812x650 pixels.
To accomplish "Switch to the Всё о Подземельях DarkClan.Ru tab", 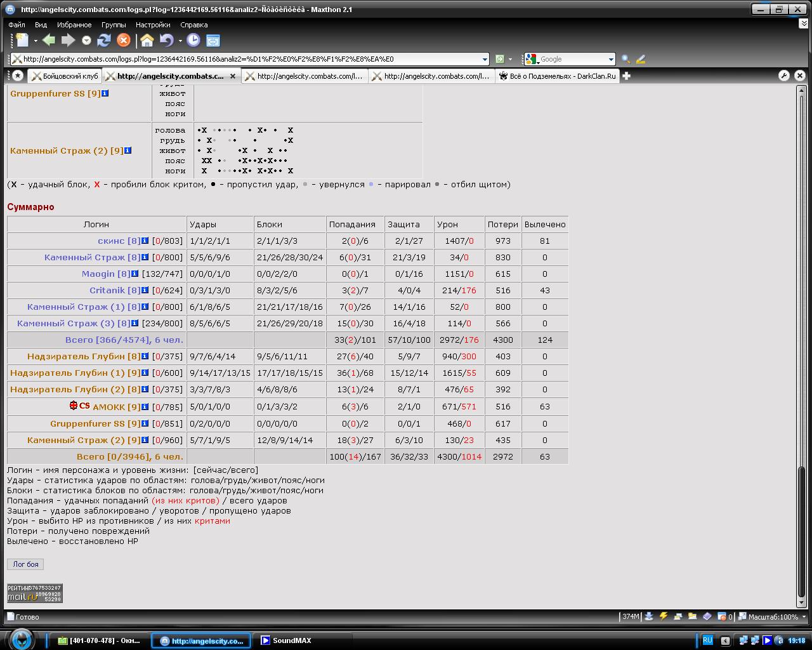I will click(557, 76).
